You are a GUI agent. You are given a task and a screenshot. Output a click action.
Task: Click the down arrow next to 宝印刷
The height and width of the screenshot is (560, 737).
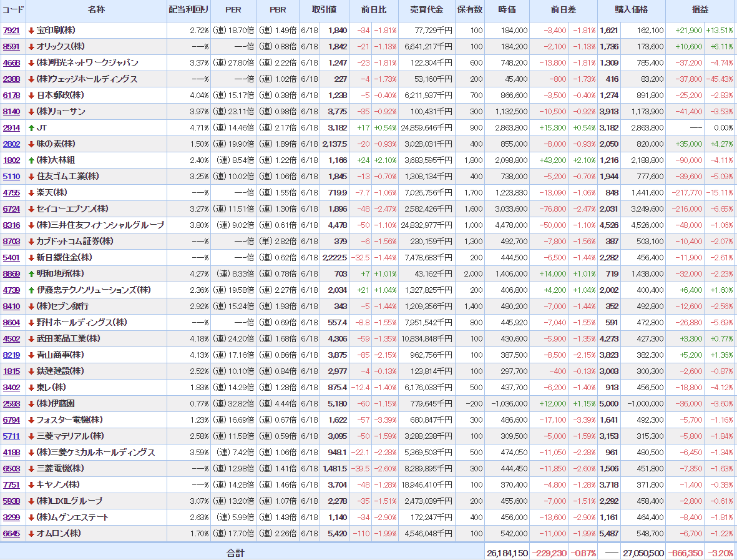coord(31,30)
